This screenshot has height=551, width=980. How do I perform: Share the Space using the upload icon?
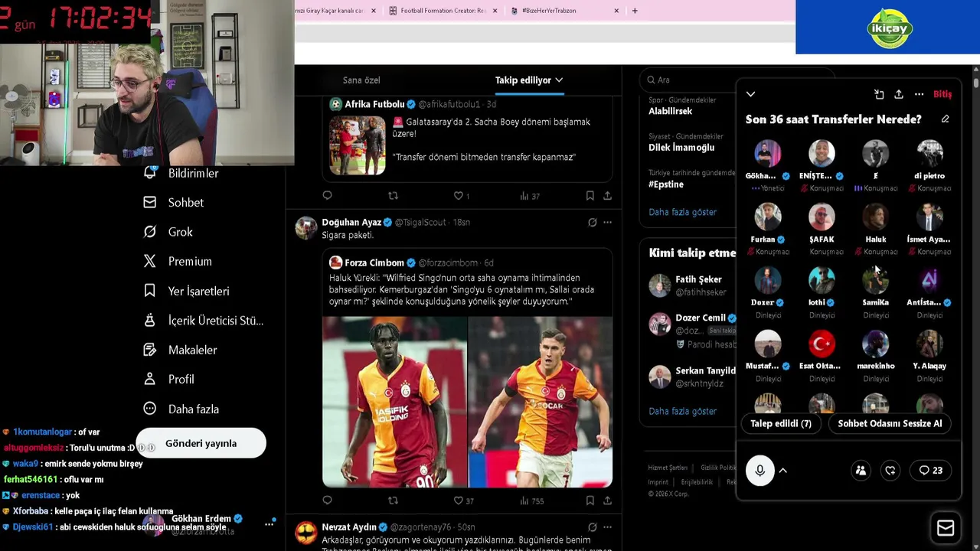pos(899,94)
